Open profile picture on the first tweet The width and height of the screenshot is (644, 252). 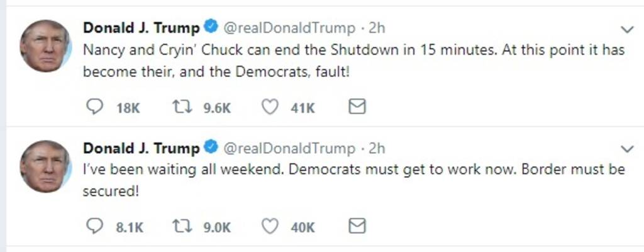[44, 45]
